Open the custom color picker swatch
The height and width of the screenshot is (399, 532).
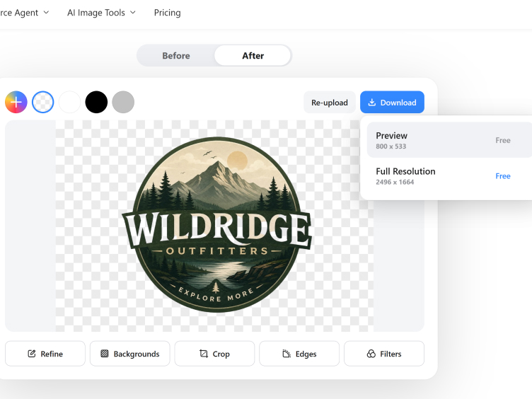coord(16,102)
